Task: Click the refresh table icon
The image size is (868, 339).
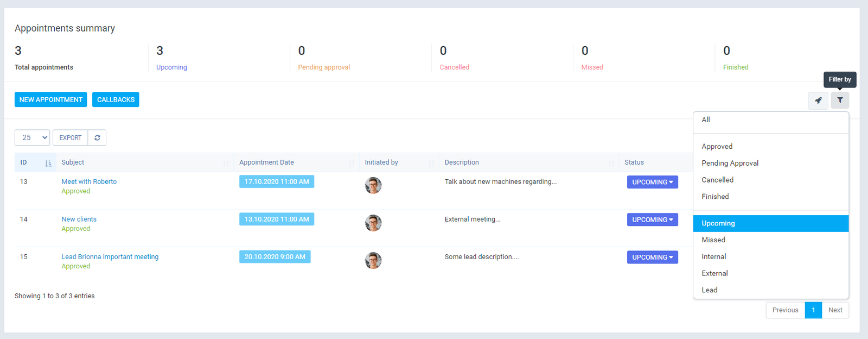Action: [x=97, y=138]
